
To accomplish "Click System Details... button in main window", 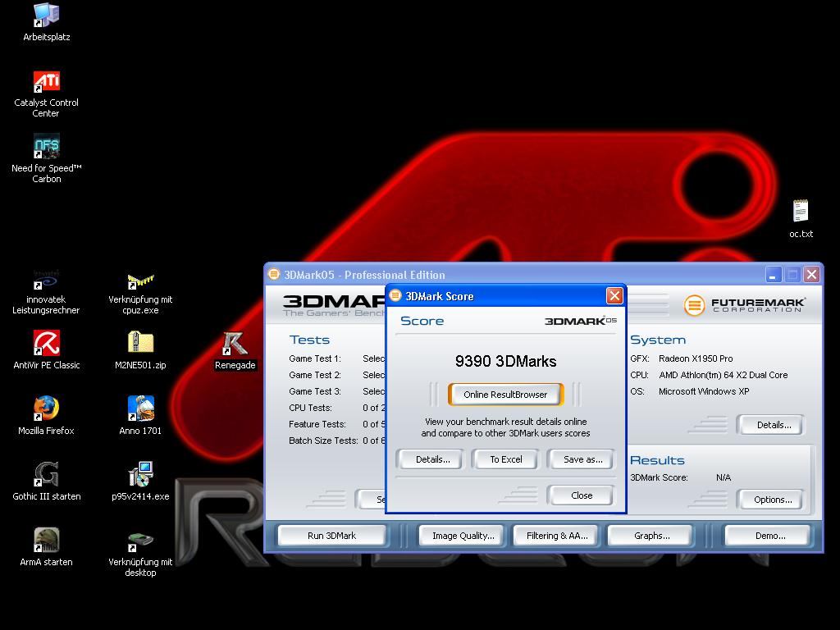I will (773, 425).
